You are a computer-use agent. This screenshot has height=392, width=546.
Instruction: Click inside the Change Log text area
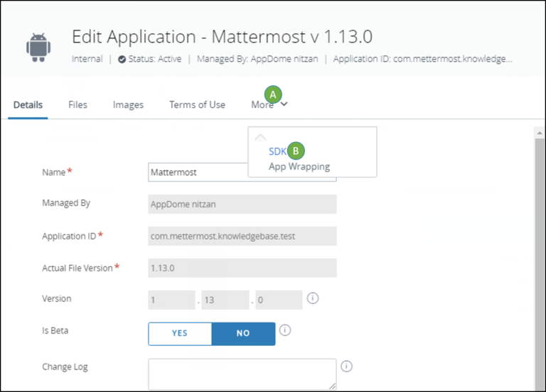242,374
